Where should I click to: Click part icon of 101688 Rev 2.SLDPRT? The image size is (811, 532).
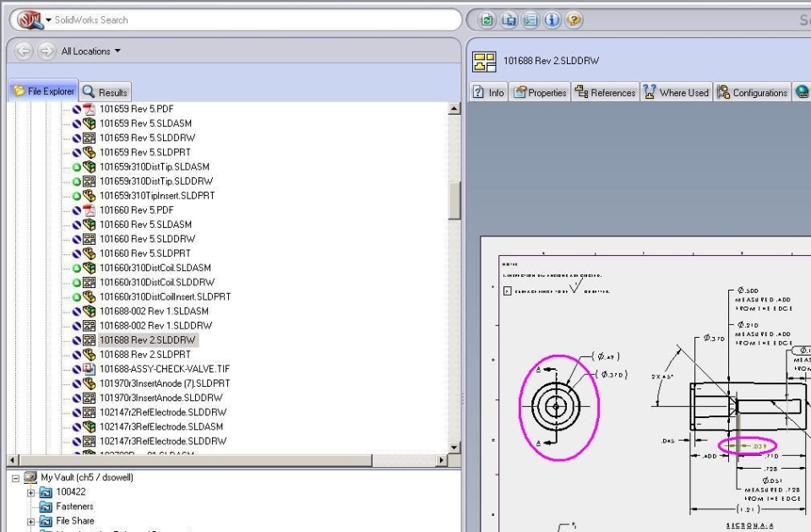coord(90,356)
